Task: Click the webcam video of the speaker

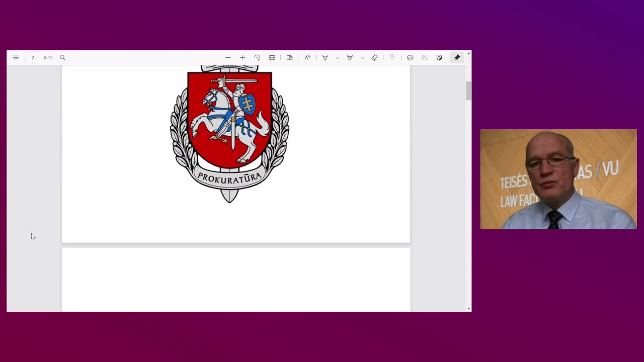Action: coord(558,179)
